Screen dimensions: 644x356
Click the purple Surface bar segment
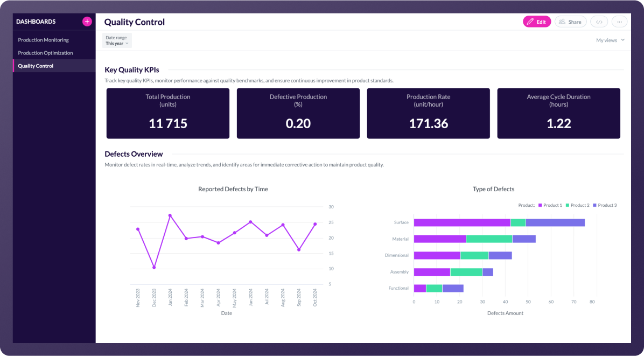461,222
